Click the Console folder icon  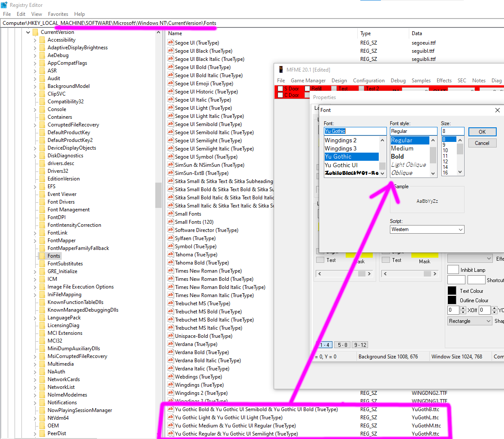[42, 109]
